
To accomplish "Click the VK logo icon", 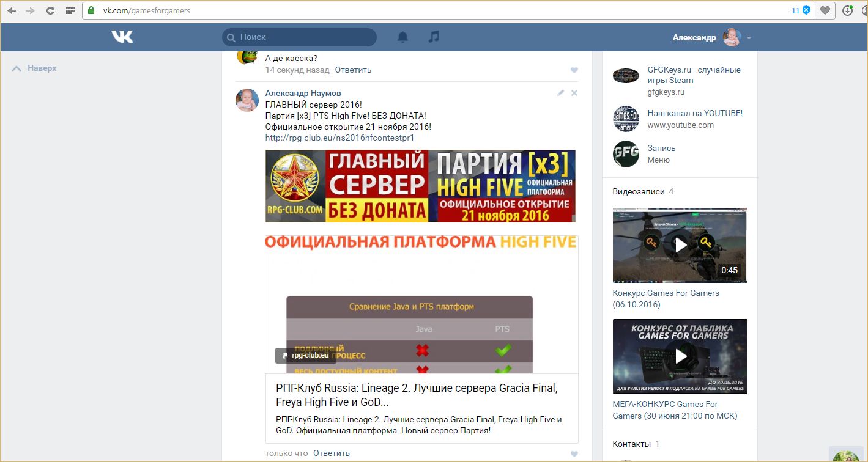I will click(x=122, y=37).
